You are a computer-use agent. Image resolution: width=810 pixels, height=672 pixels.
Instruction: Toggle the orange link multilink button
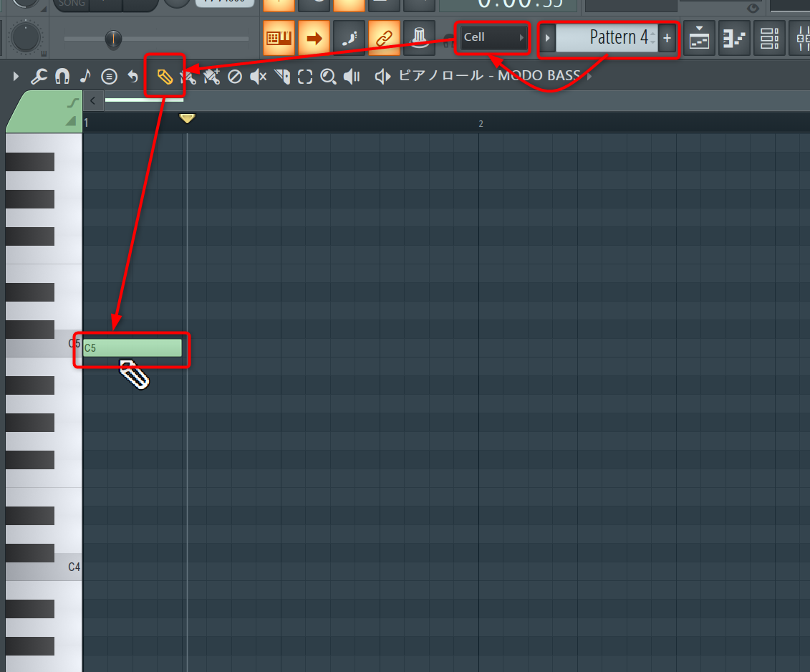384,38
